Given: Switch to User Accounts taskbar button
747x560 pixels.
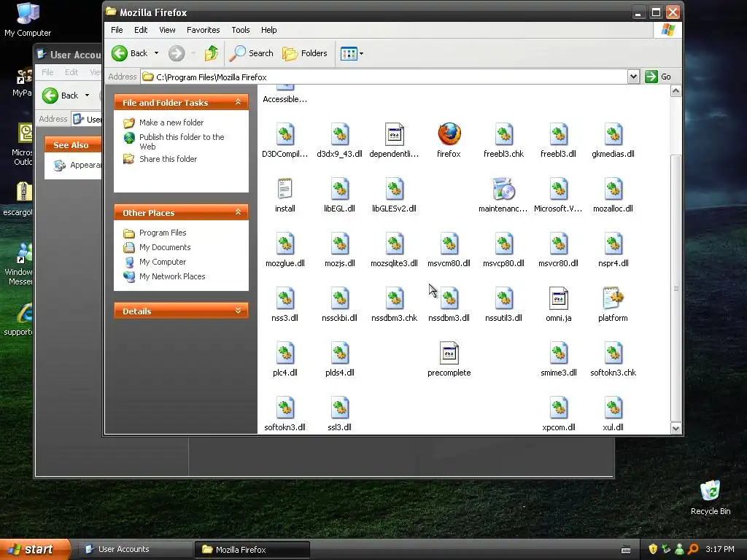Looking at the screenshot, I should (135, 549).
